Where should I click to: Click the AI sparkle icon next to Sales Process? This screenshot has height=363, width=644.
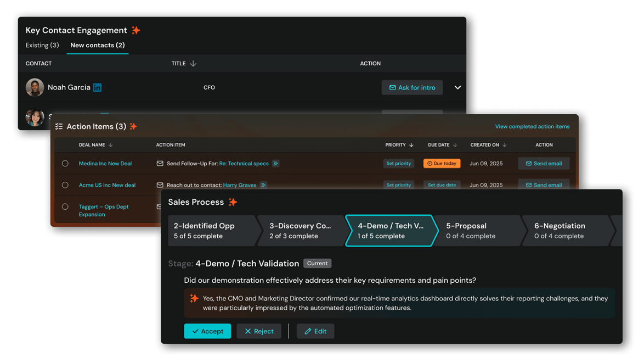point(233,202)
